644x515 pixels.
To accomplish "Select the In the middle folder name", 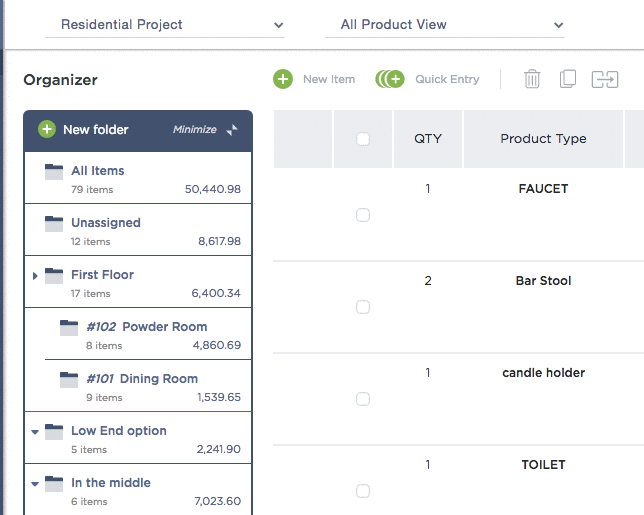I will pos(111,483).
